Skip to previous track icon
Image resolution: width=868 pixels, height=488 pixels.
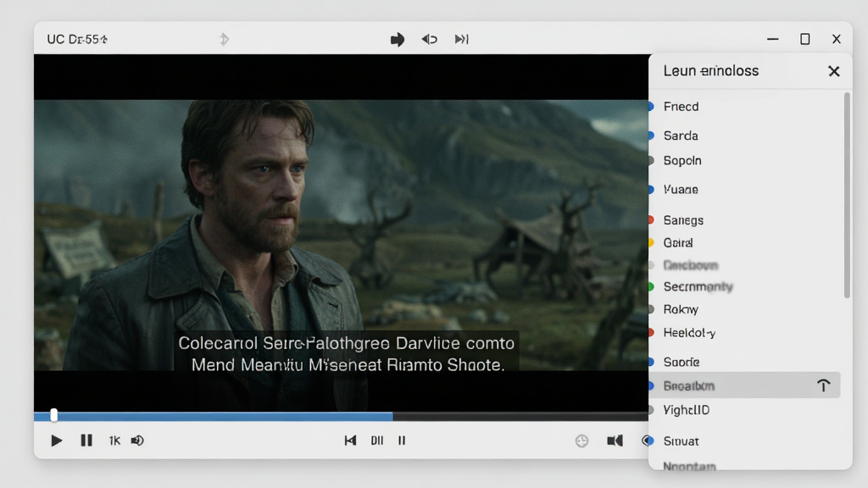coord(350,441)
